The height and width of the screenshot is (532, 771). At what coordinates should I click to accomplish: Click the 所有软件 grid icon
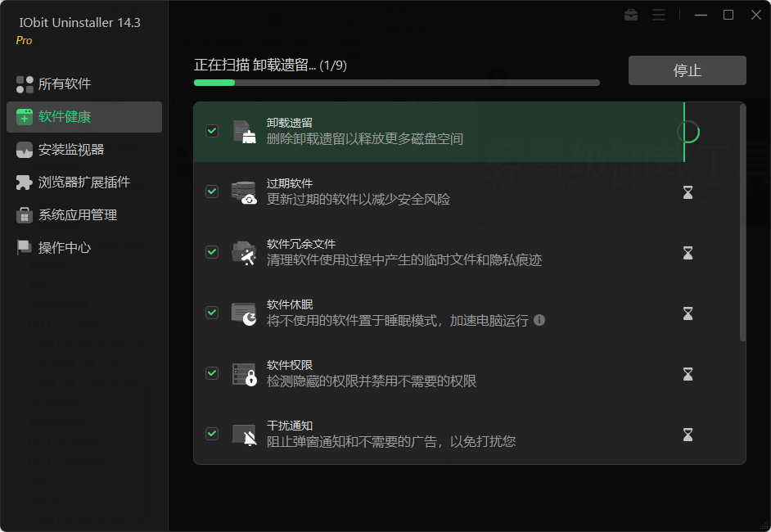[x=25, y=84]
